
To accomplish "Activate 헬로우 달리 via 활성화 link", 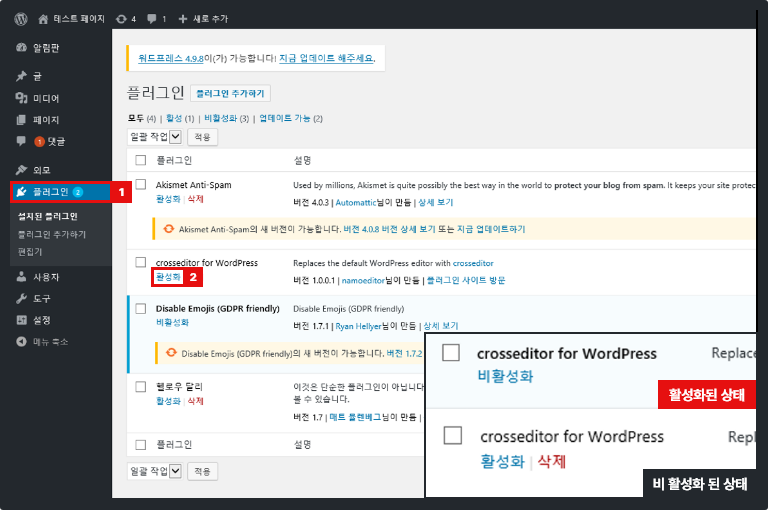I will tap(168, 401).
